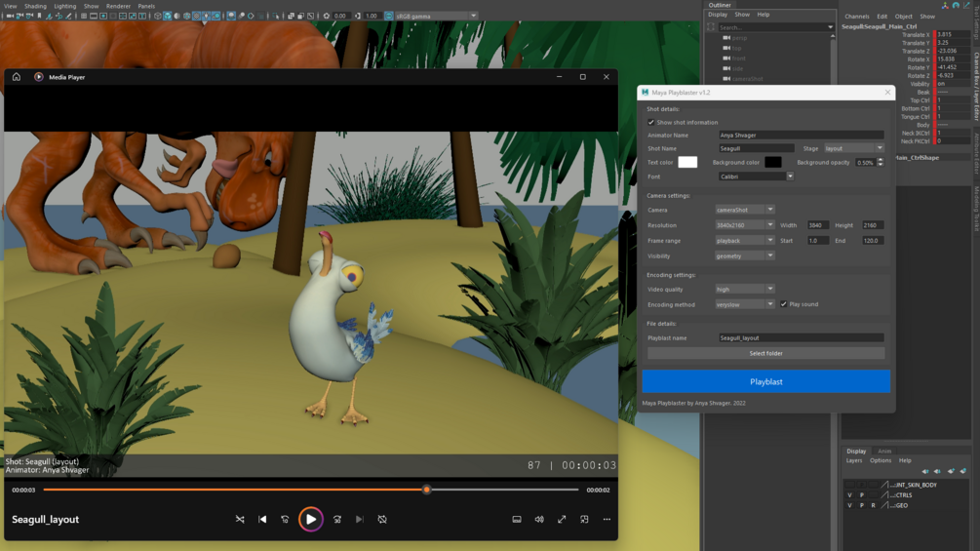
Task: Skip forward thirty seconds in Media Player
Action: point(337,519)
